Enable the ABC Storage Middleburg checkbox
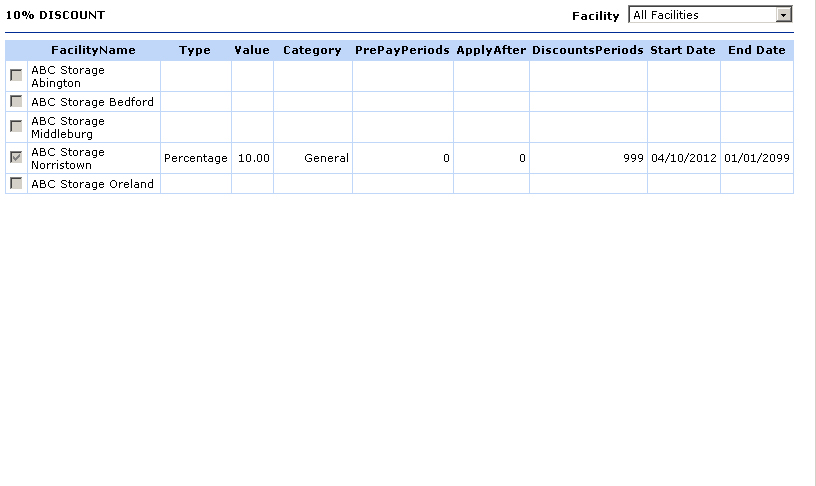Image resolution: width=816 pixels, height=486 pixels. coord(16,126)
